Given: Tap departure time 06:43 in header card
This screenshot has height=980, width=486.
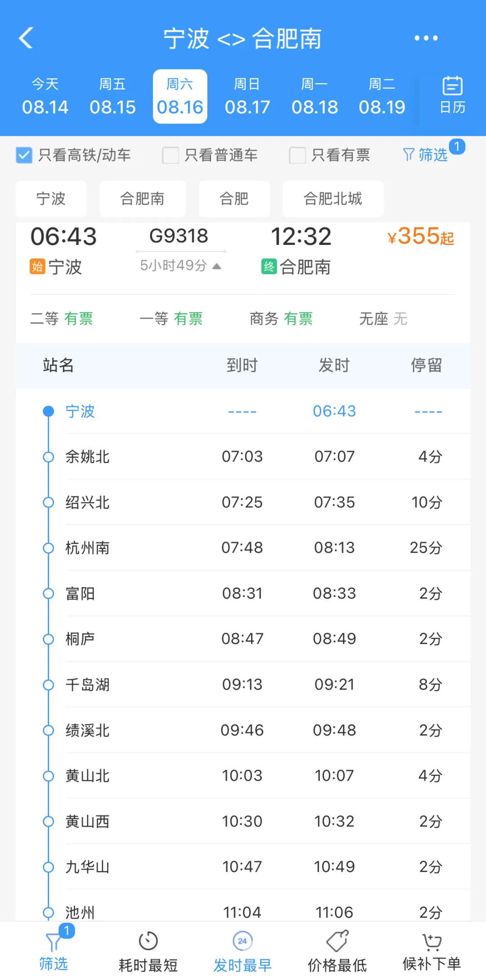Looking at the screenshot, I should 63,236.
